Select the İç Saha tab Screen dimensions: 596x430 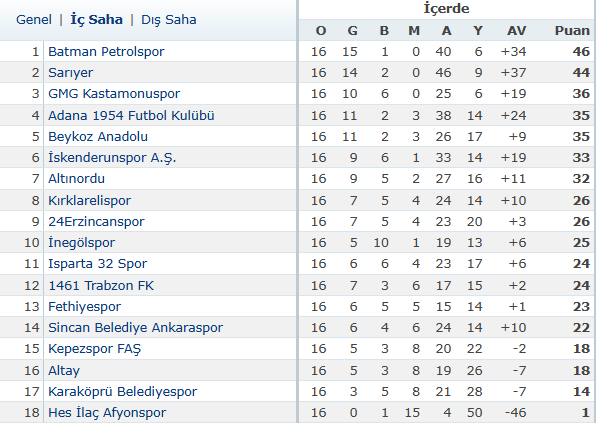[x=97, y=19]
